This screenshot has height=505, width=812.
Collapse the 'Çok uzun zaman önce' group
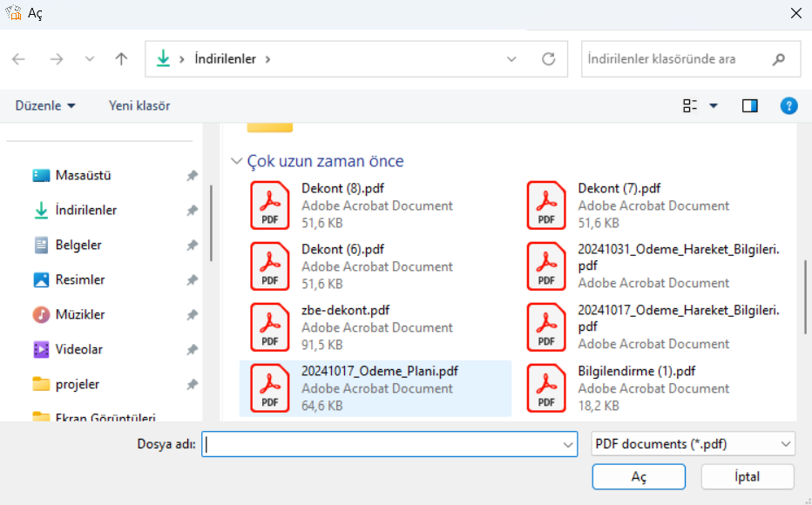[236, 161]
